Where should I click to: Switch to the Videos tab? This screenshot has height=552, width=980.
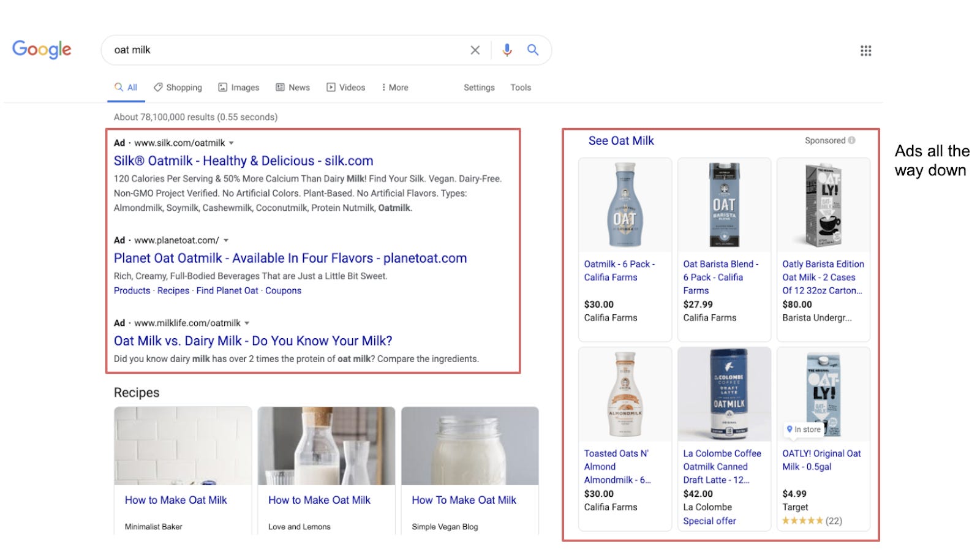[x=345, y=88]
